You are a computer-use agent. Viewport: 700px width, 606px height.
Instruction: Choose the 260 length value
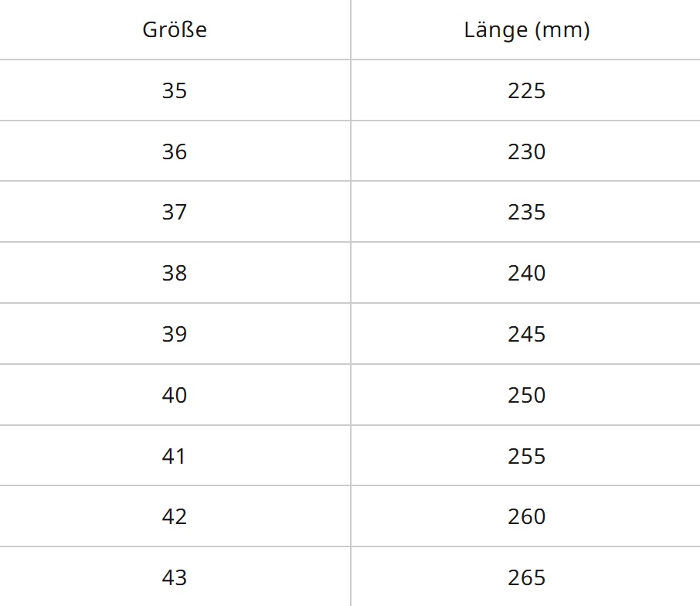(526, 516)
